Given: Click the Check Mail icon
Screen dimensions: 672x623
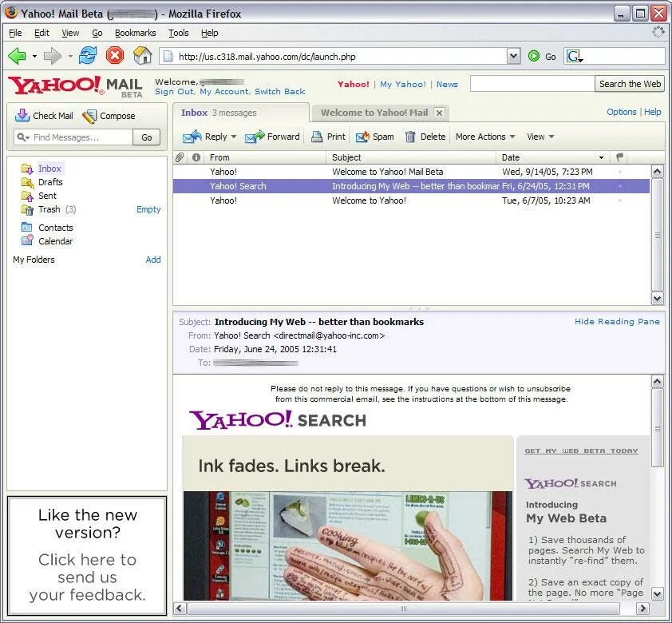Looking at the screenshot, I should 22,115.
